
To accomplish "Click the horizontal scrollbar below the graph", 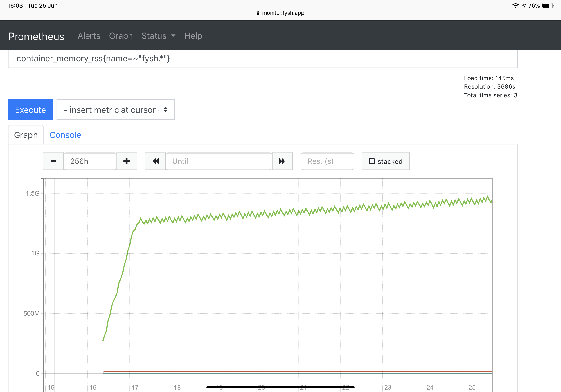I will tap(280, 387).
